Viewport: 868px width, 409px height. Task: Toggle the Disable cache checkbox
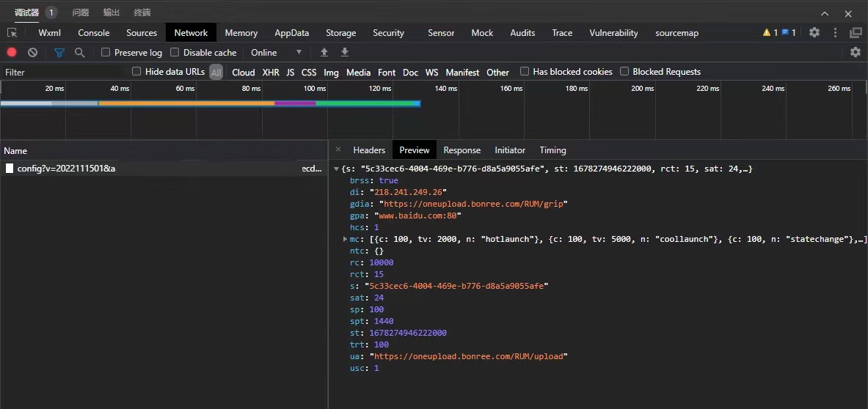coord(175,52)
